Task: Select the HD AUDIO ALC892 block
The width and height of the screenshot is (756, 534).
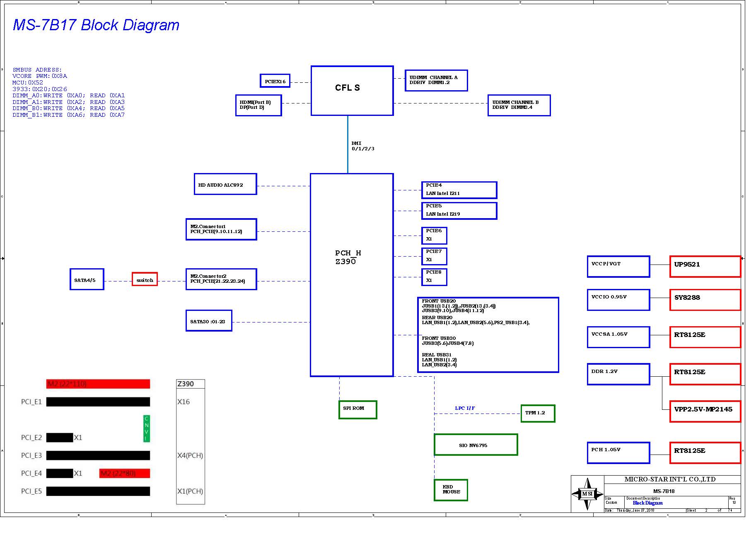Action: (225, 184)
